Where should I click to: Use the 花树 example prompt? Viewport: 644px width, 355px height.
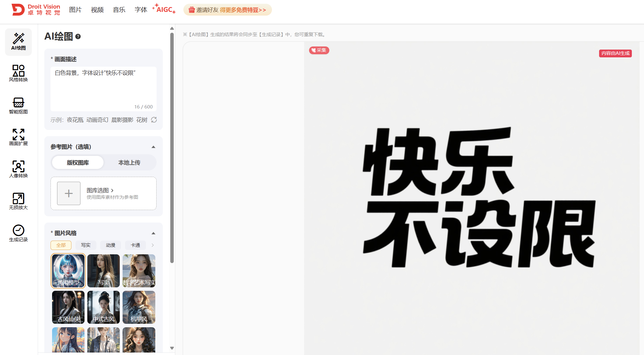click(x=142, y=120)
